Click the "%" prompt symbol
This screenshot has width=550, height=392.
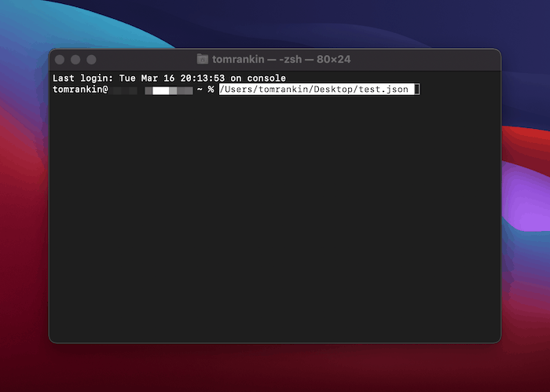tap(211, 90)
